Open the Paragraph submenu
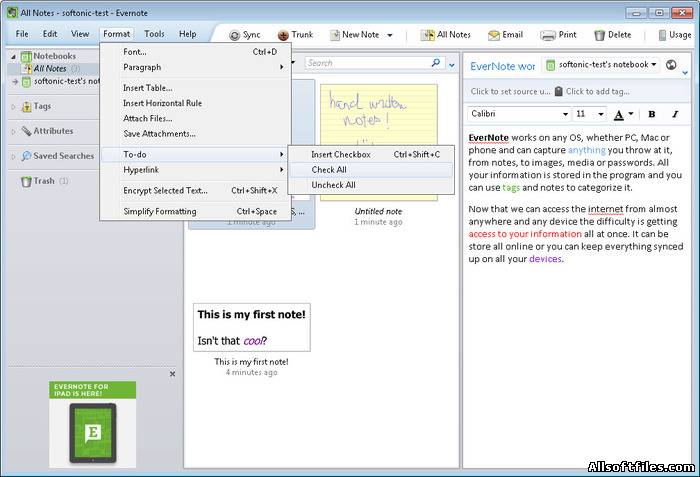700x477 pixels. (x=195, y=67)
